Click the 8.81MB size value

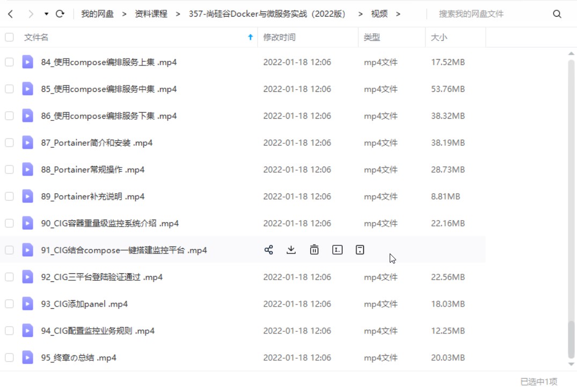[x=445, y=196]
